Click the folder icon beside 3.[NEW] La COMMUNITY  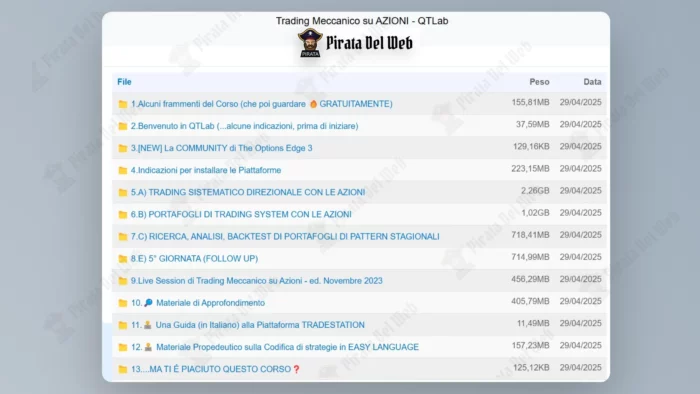[123, 148]
